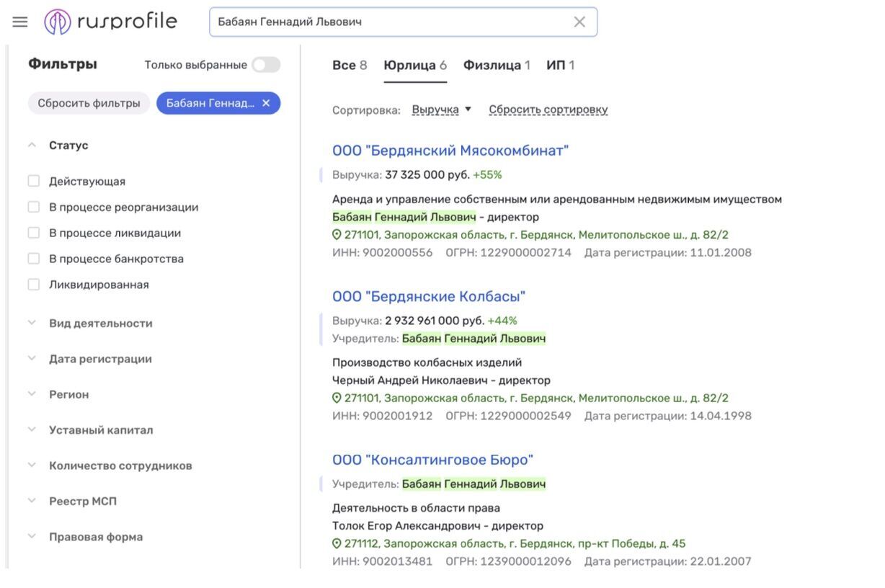Viewport: 885px width, 588px height.
Task: Click the location pin for Консалтинговое Бюро address
Action: pos(337,543)
